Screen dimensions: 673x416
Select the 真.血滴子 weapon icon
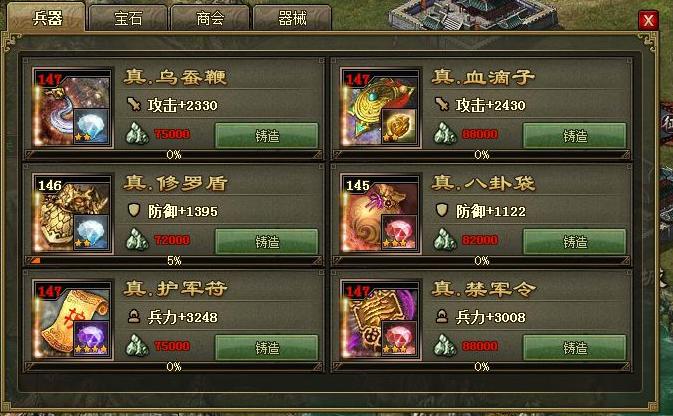(x=381, y=108)
